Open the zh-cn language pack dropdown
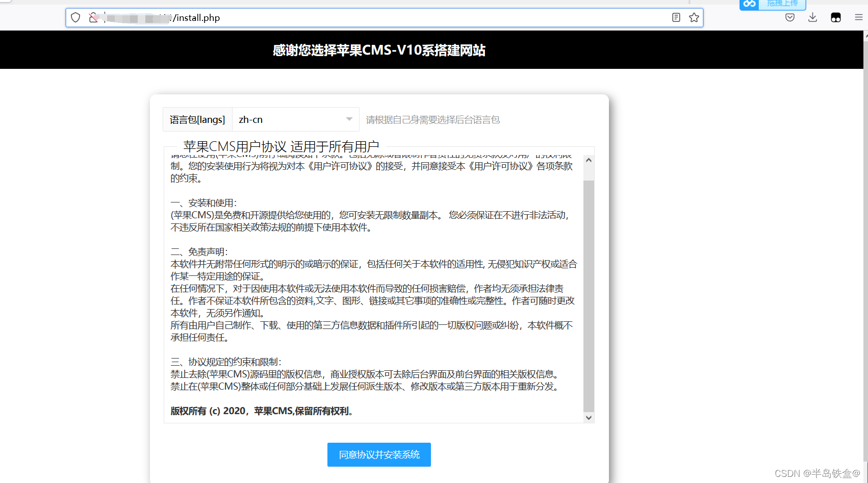This screenshot has height=483, width=868. [x=296, y=119]
